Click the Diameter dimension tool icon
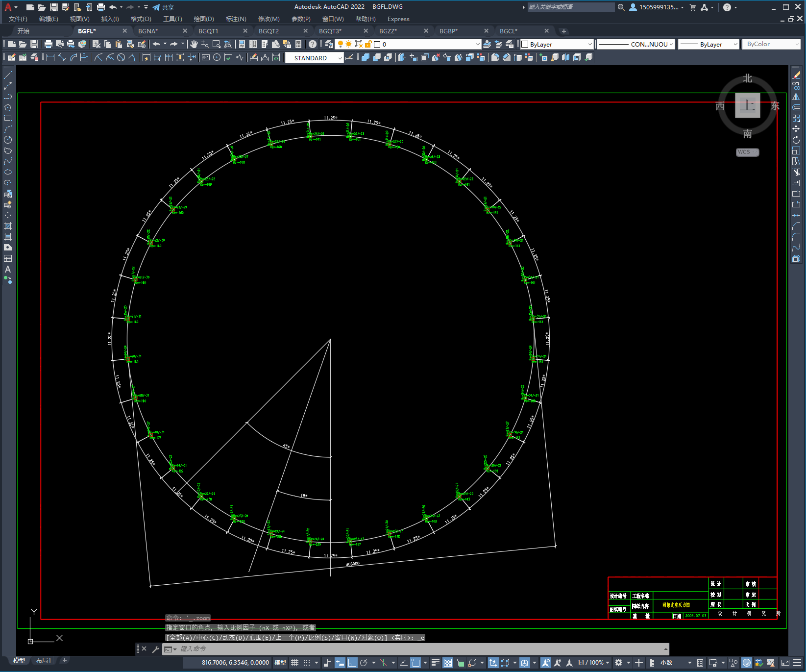The height and width of the screenshot is (672, 806). point(121,57)
